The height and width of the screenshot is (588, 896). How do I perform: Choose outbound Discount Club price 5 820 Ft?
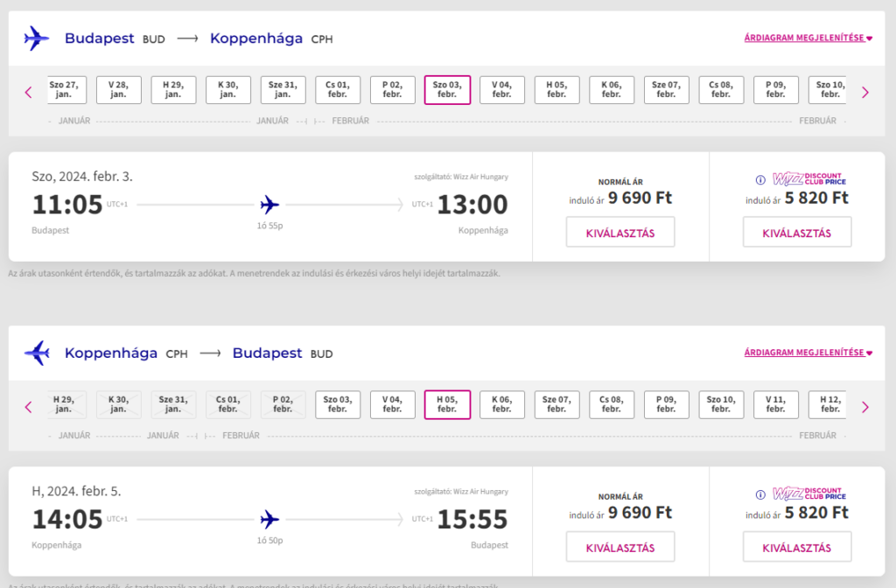[796, 233]
